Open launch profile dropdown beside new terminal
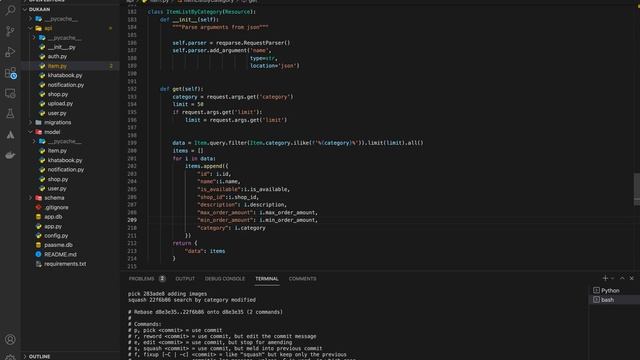The image size is (640, 360). pyautogui.click(x=612, y=278)
